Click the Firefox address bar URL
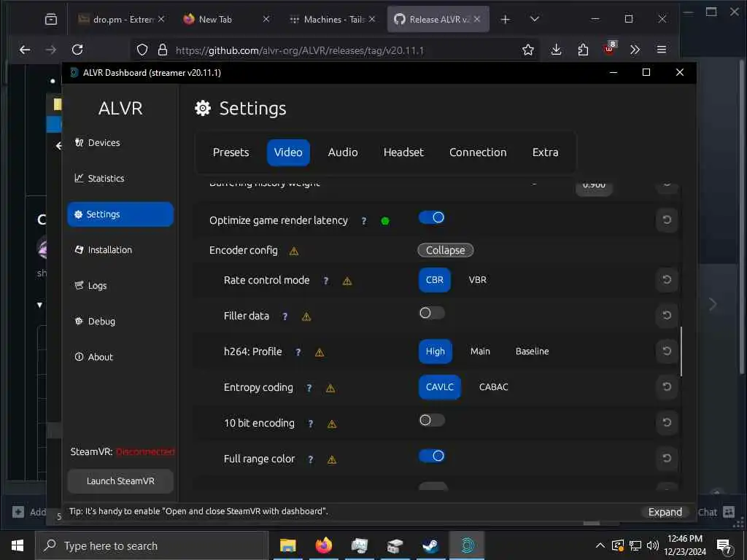This screenshot has height=560, width=747. (x=300, y=50)
